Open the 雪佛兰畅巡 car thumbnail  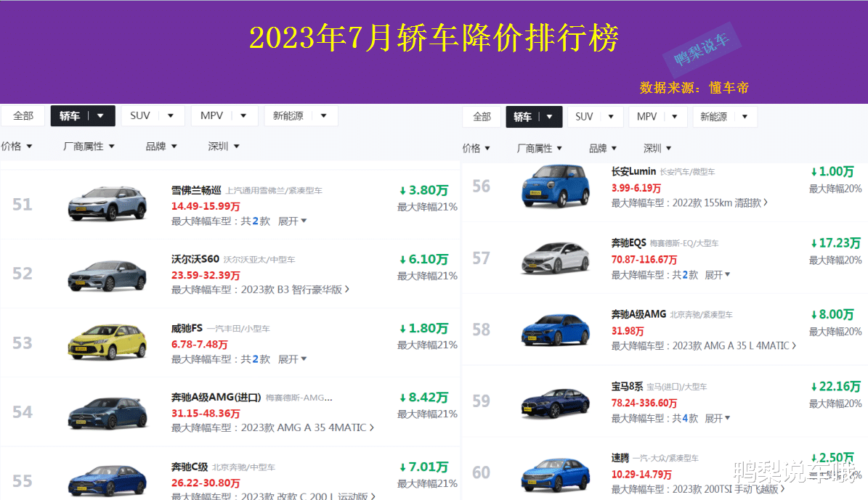(x=108, y=203)
